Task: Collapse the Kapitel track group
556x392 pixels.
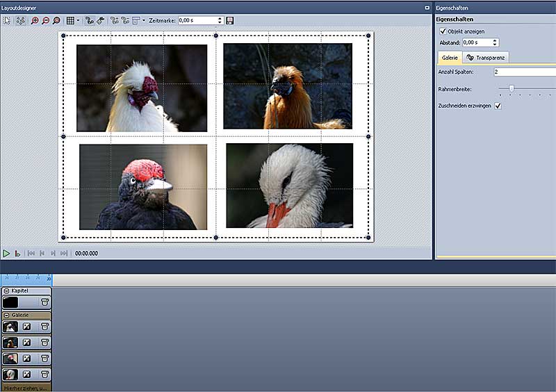Action: pos(6,291)
